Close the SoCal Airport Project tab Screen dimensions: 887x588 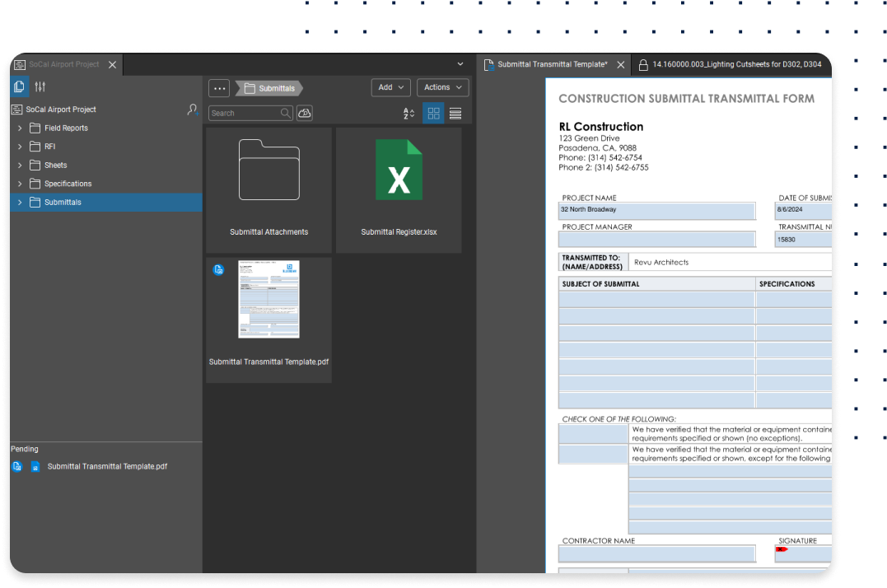tap(113, 64)
